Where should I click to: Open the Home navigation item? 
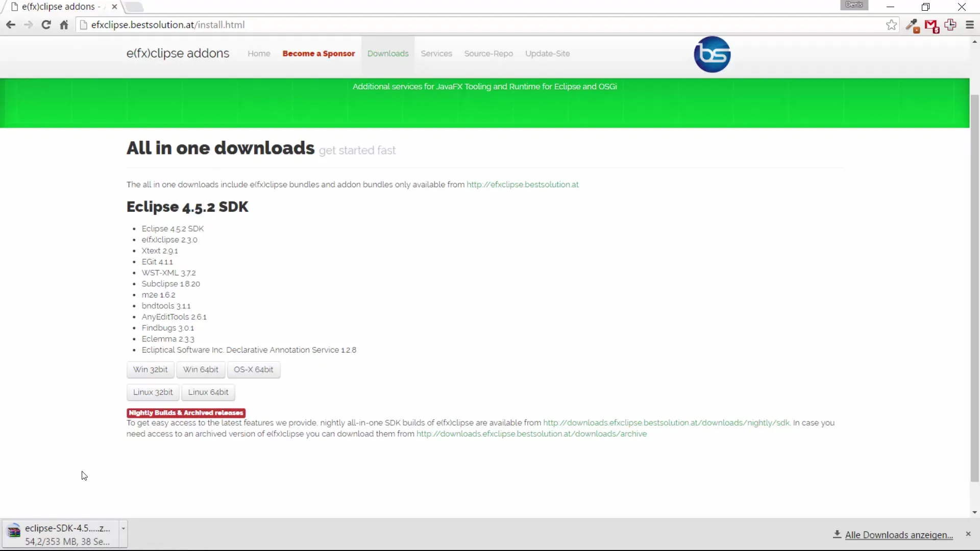coord(259,54)
